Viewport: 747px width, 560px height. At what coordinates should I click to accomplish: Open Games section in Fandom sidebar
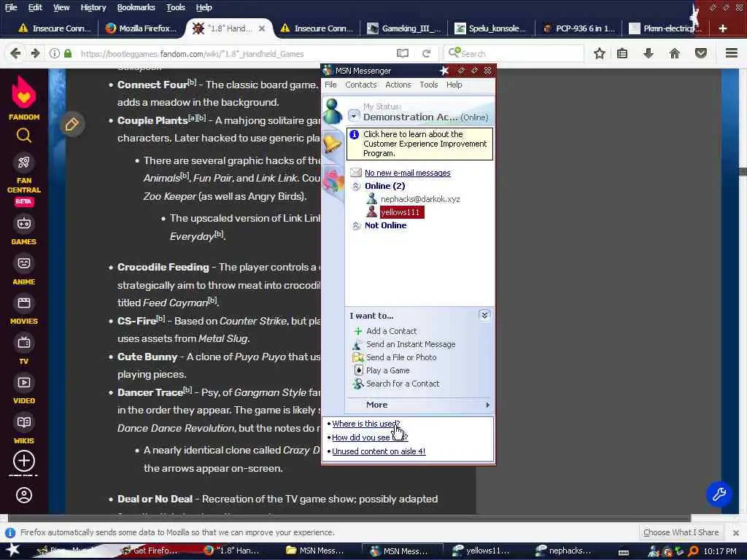pos(24,230)
